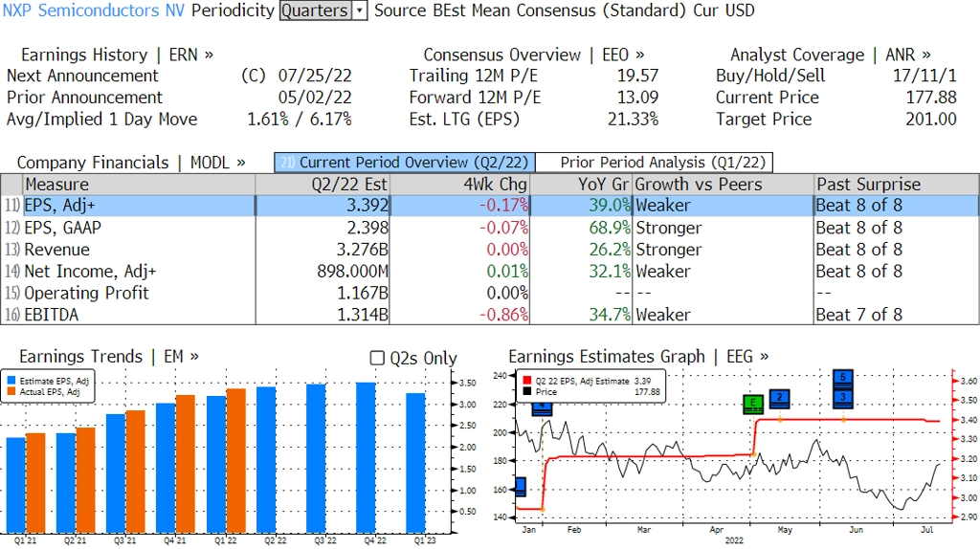Click the '1.167B' Operating Profit estimate
Screen dimensions: 980x549
tap(363, 293)
